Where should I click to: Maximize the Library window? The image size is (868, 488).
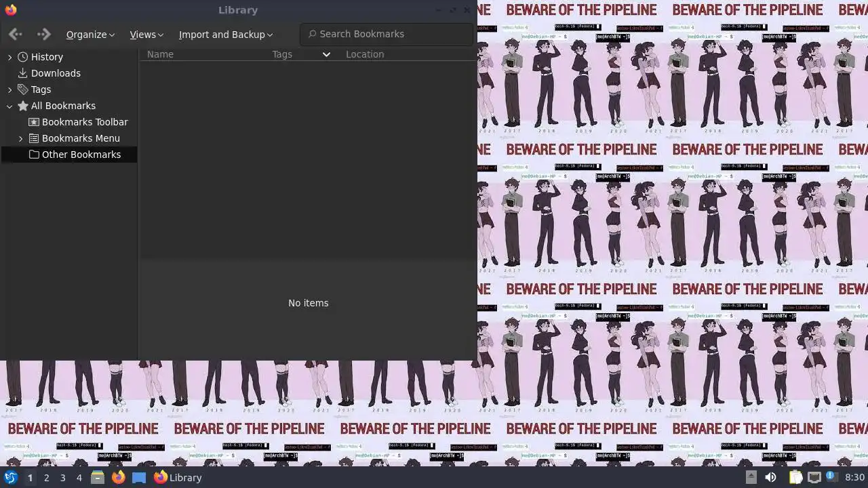pyautogui.click(x=452, y=9)
